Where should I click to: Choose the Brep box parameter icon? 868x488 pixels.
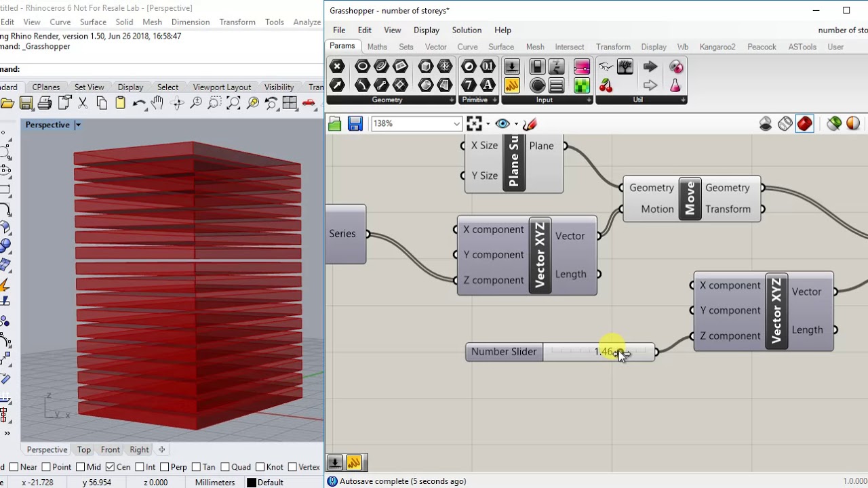(x=426, y=66)
